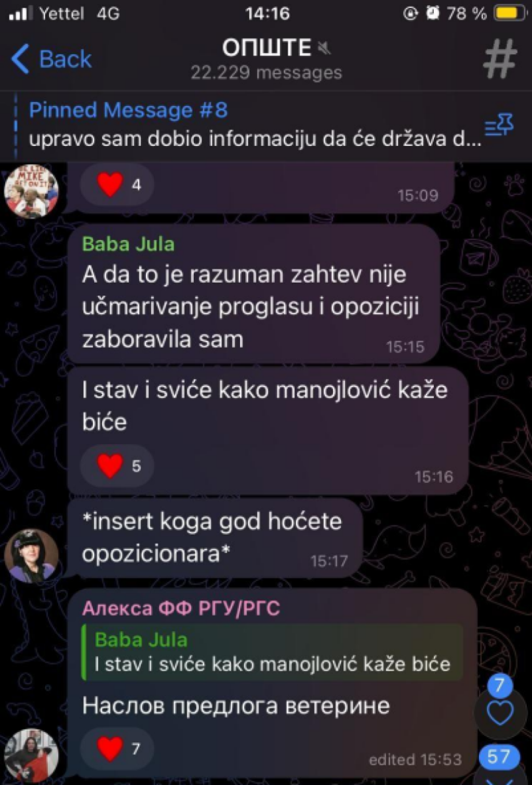The height and width of the screenshot is (785, 532).
Task: Open Алекса's avatar at bottom
Action: 31,755
